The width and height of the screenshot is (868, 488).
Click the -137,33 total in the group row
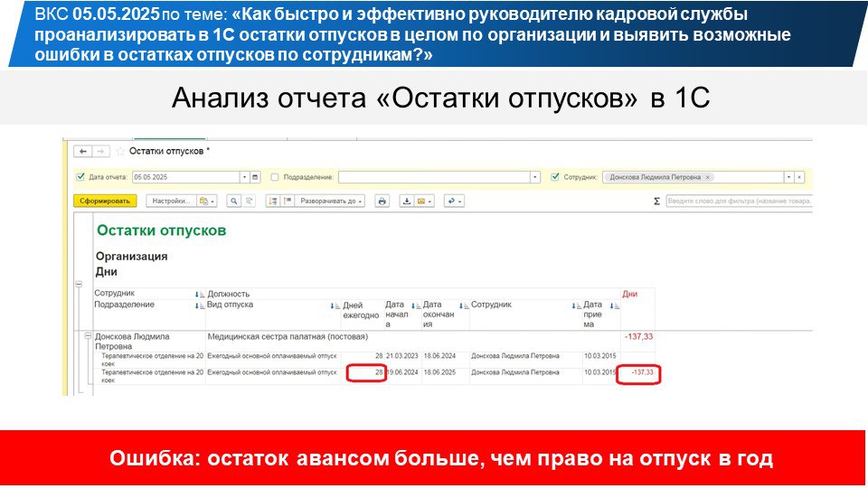tap(639, 336)
